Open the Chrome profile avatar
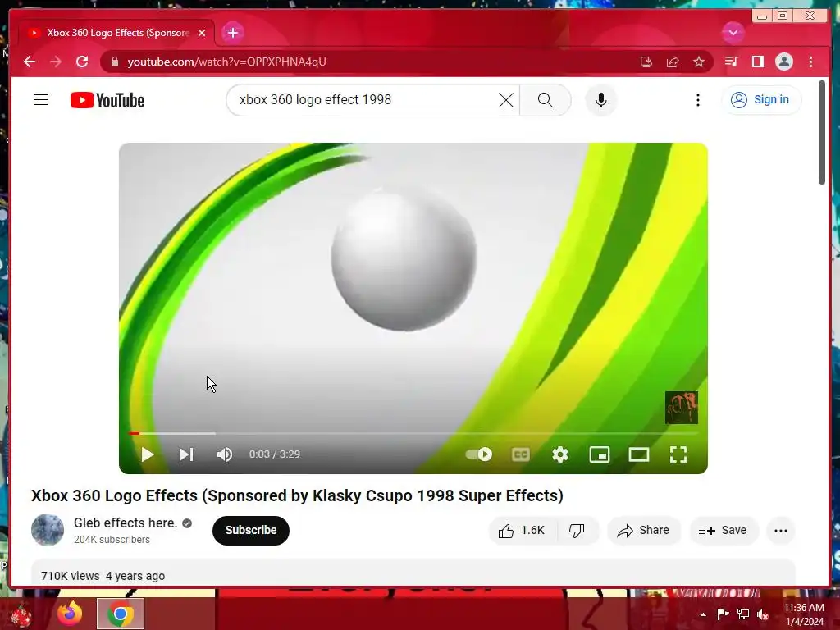Viewport: 840px width, 630px height. tap(783, 62)
